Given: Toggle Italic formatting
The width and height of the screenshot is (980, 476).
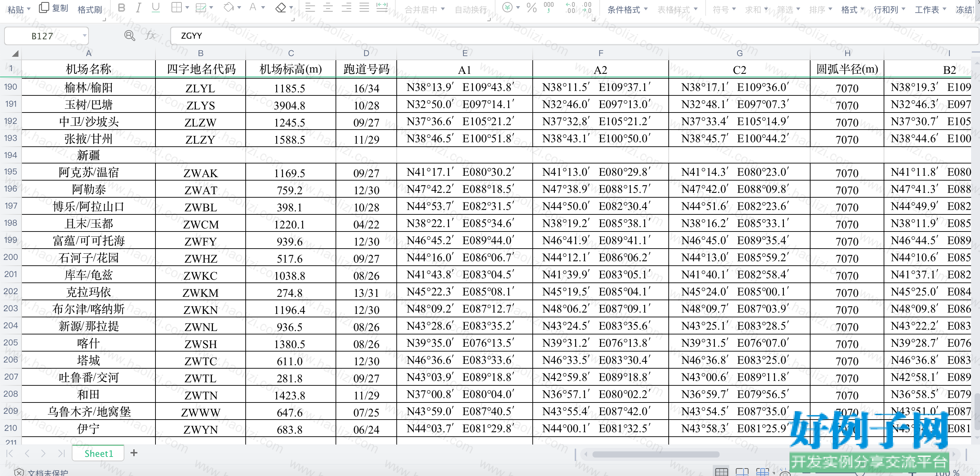Looking at the screenshot, I should point(138,8).
